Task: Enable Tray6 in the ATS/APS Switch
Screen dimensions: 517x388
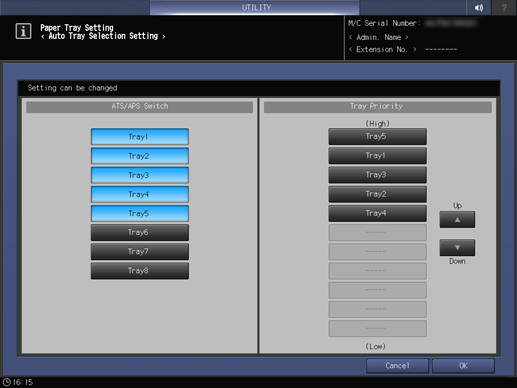Action: pyautogui.click(x=140, y=232)
